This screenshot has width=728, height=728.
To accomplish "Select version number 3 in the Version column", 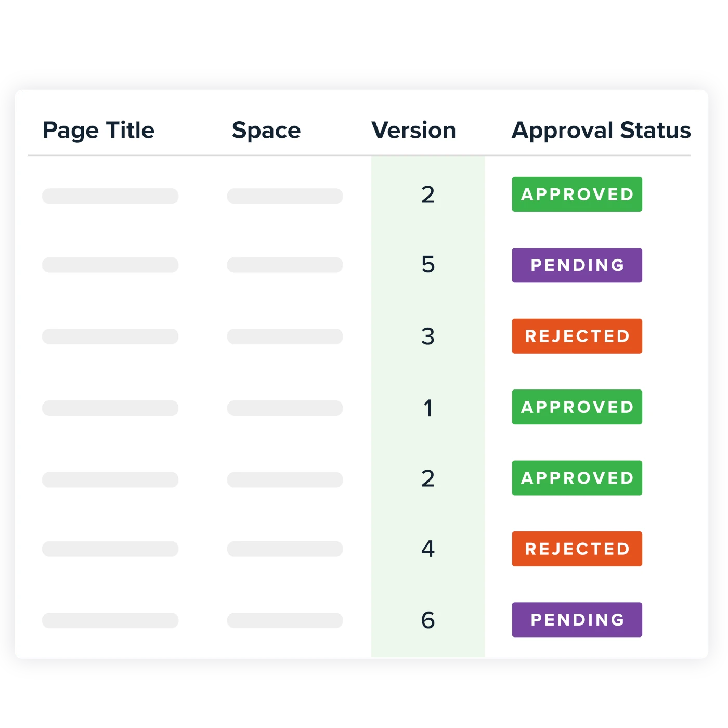I will [x=428, y=336].
